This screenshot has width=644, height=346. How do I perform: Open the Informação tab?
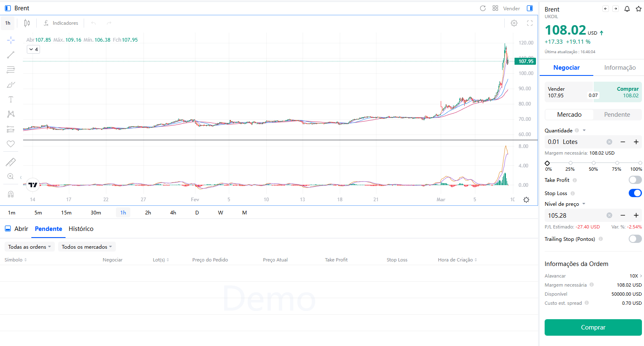[620, 68]
